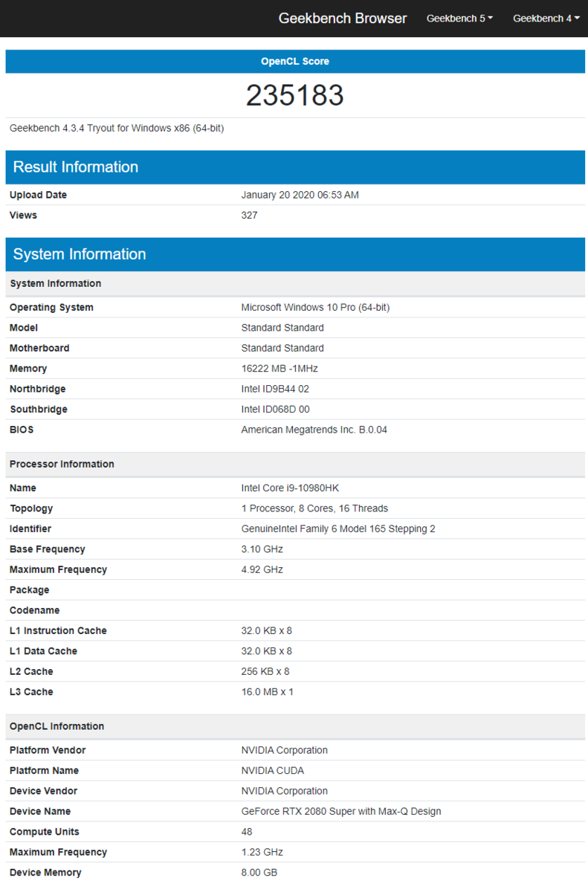This screenshot has height=892, width=588.
Task: Select the processor maximum frequency 4.92 GHz
Action: coord(262,569)
